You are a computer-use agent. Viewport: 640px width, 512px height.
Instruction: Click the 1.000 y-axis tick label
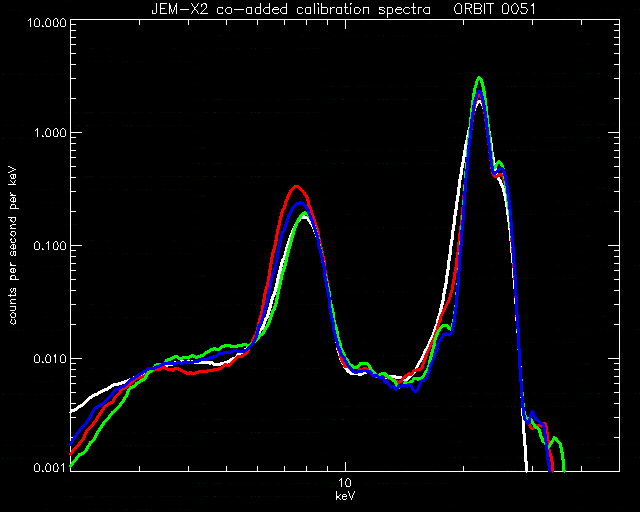[x=50, y=133]
